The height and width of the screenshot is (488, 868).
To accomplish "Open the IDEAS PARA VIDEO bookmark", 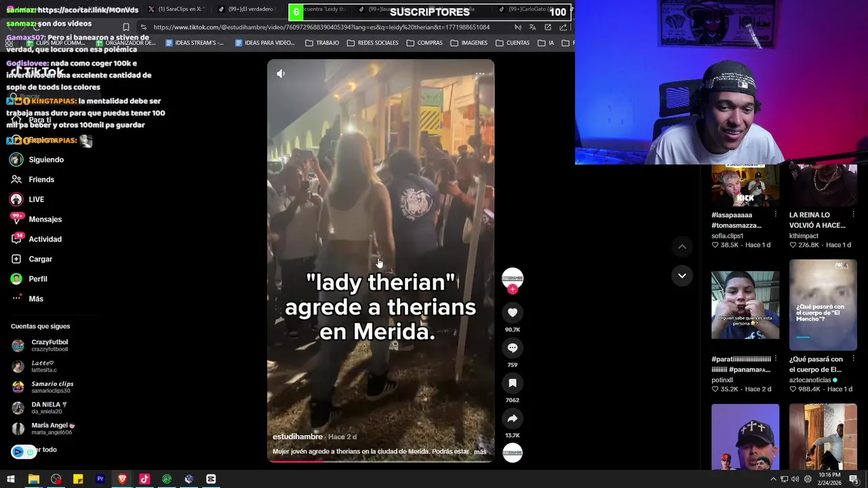I will point(264,43).
